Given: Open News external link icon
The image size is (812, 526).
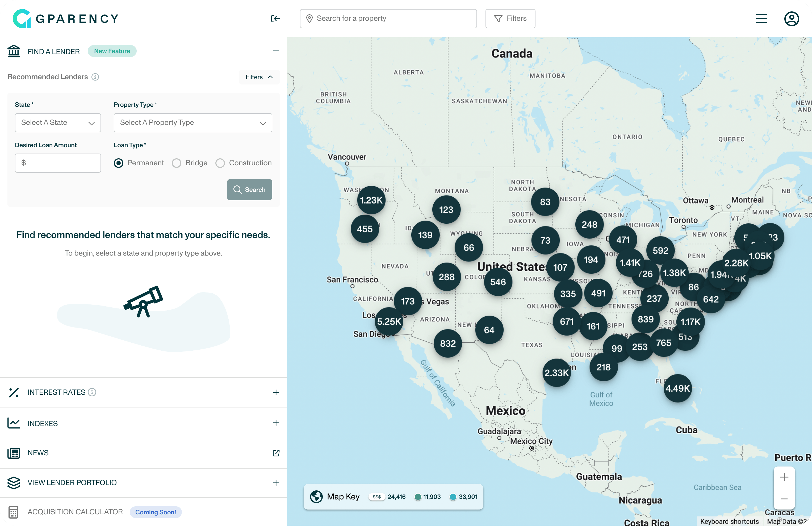Looking at the screenshot, I should [x=276, y=453].
